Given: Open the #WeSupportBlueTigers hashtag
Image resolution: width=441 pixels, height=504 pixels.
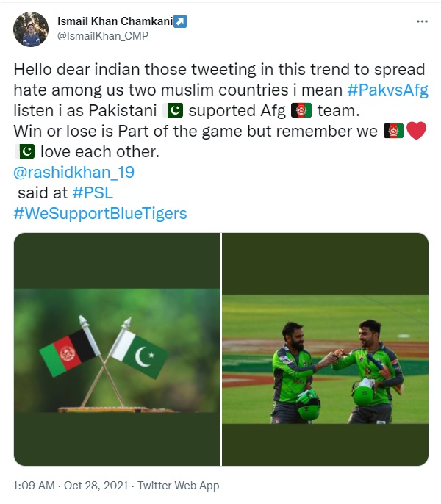Looking at the screenshot, I should (101, 213).
